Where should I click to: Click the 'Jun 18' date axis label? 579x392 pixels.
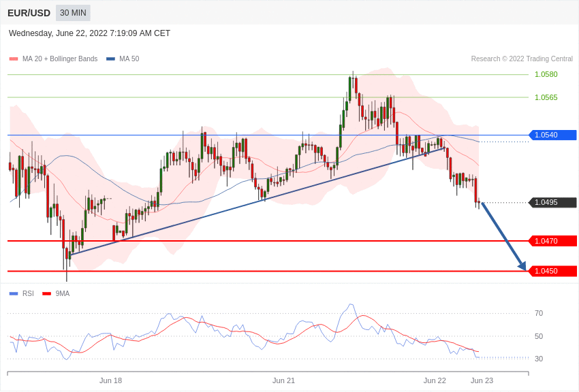click(x=110, y=380)
